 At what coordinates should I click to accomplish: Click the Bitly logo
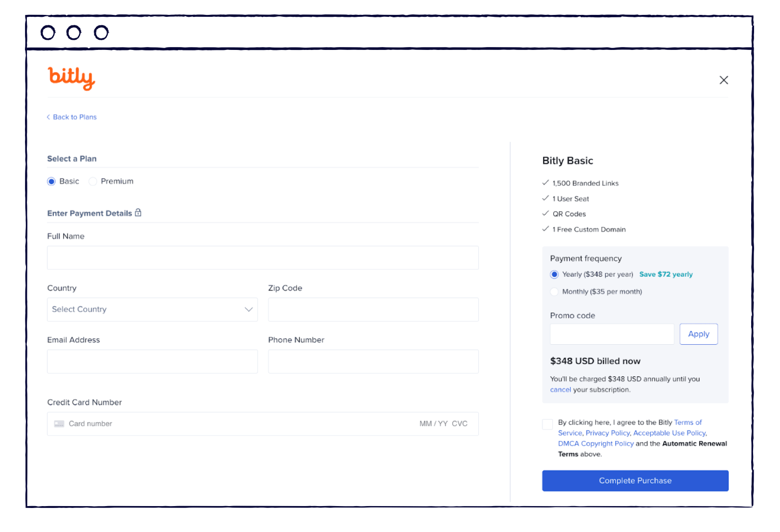click(71, 78)
